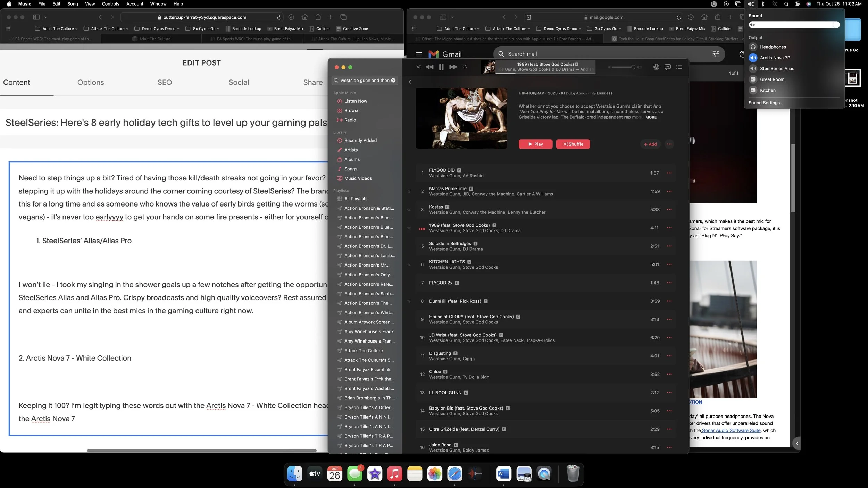The image size is (868, 488).
Task: Expand the album description with MORE
Action: click(x=651, y=117)
